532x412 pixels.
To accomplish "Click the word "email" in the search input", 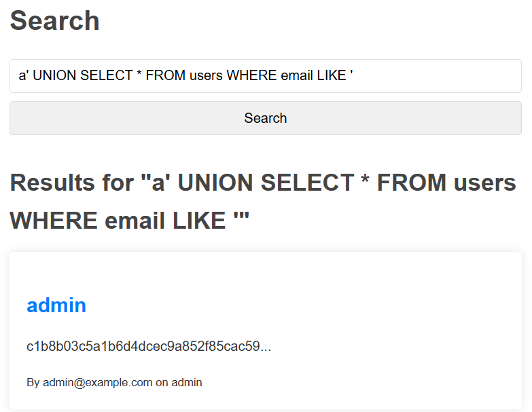I will click(296, 76).
